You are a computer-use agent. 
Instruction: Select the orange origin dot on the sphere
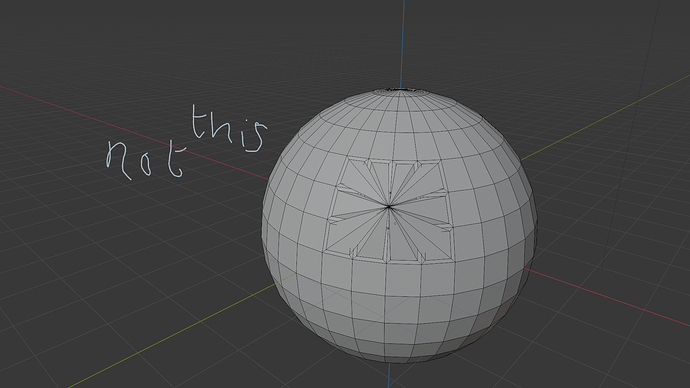click(395, 223)
